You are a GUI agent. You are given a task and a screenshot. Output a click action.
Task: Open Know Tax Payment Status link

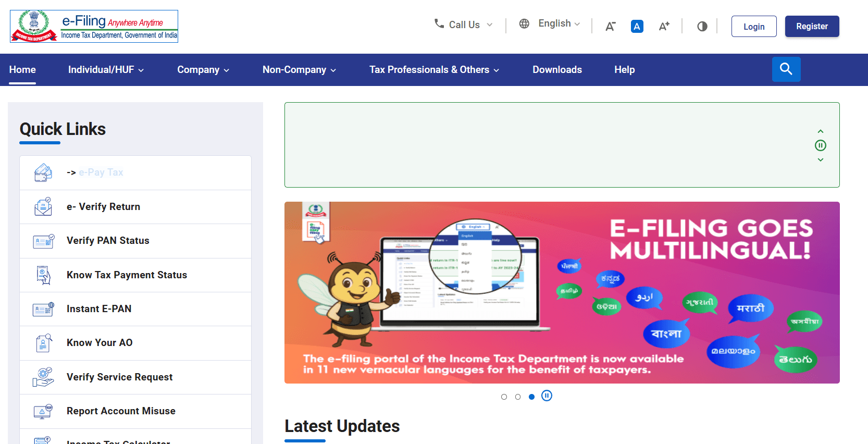[127, 275]
